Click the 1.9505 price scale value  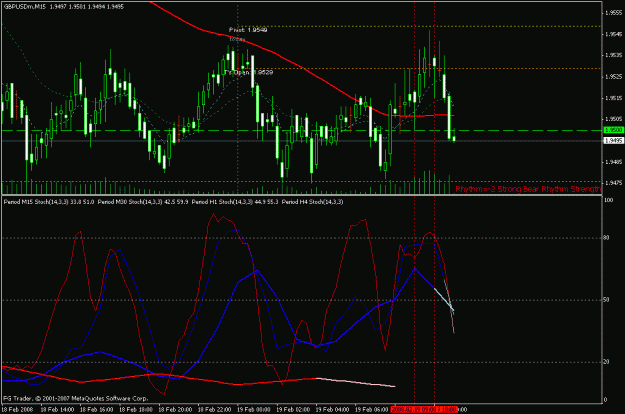click(x=613, y=119)
